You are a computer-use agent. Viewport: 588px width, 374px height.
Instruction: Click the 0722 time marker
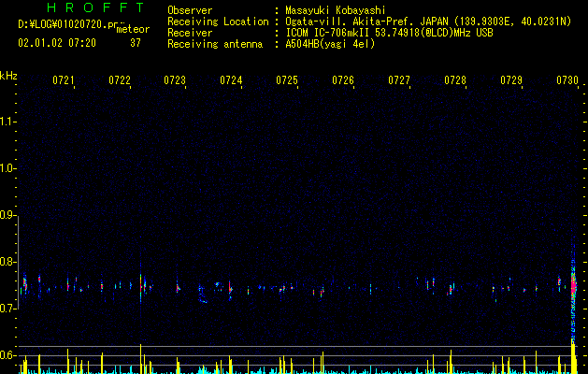click(x=120, y=80)
